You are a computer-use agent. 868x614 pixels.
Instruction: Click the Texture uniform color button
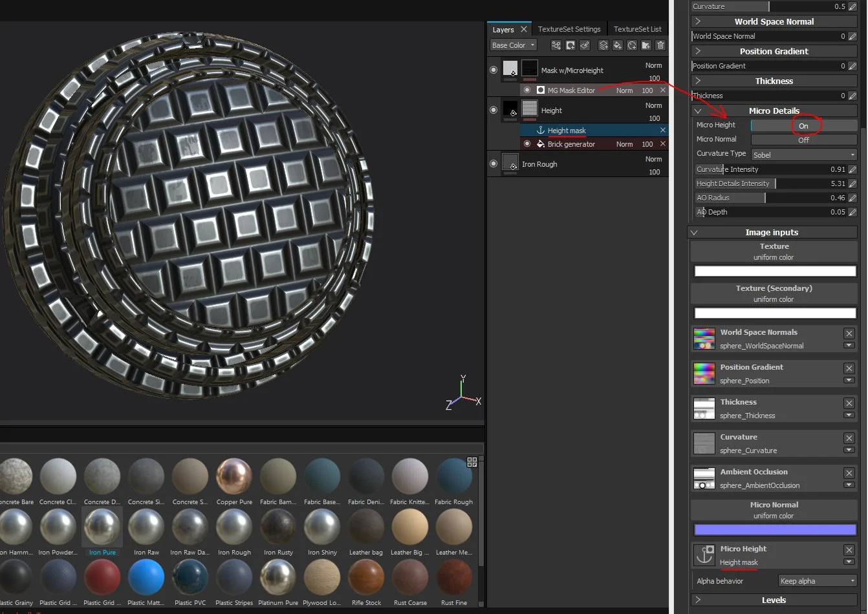click(774, 251)
